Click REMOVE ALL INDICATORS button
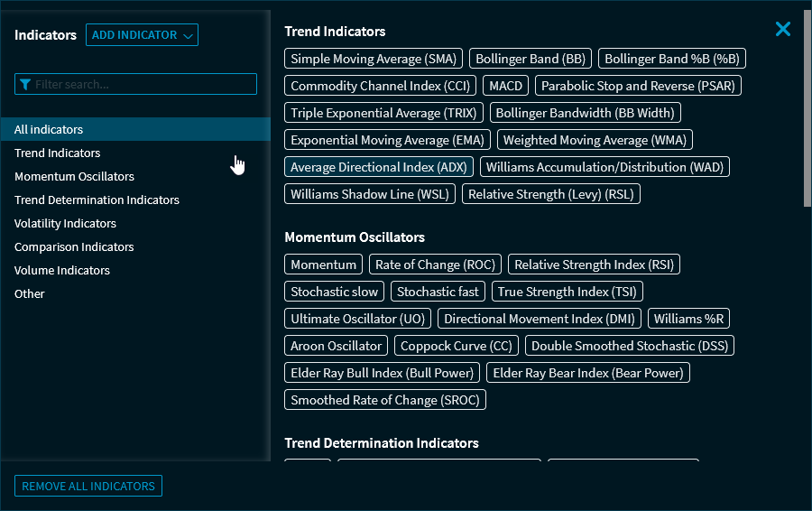 click(x=88, y=486)
